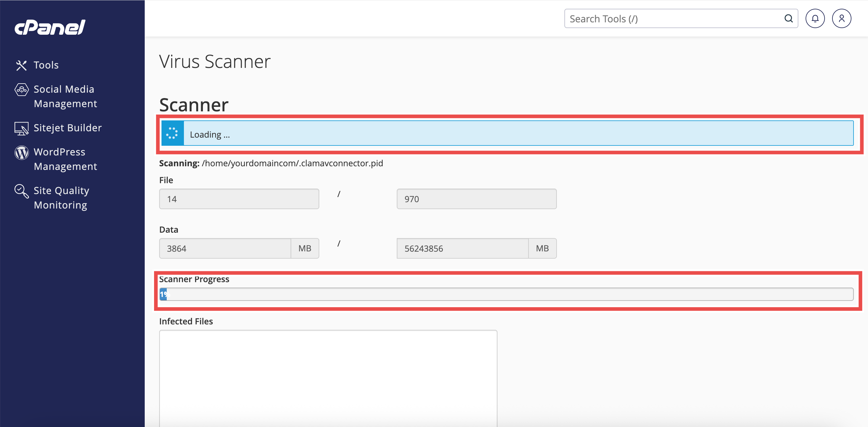Go to WordPress Management

click(65, 159)
